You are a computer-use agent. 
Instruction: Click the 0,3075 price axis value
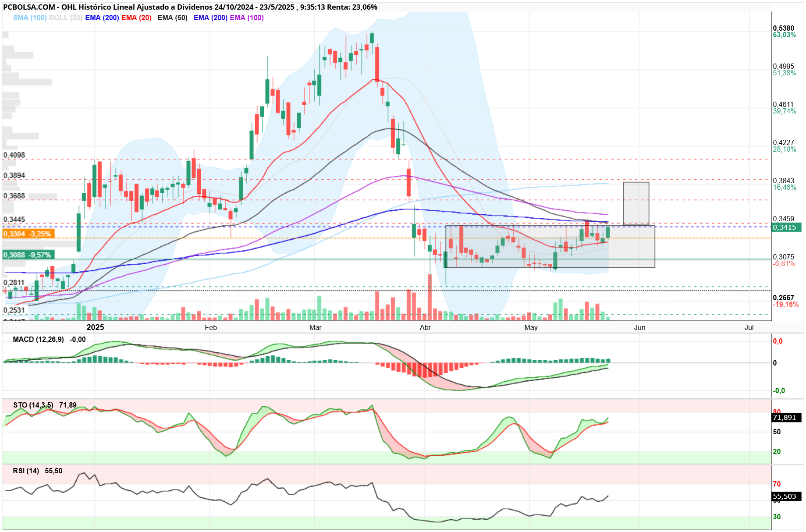point(784,257)
